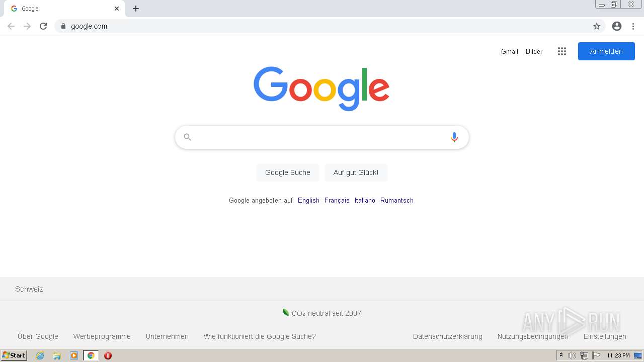Open the file explorer taskbar icon
644x362 pixels.
(57, 355)
